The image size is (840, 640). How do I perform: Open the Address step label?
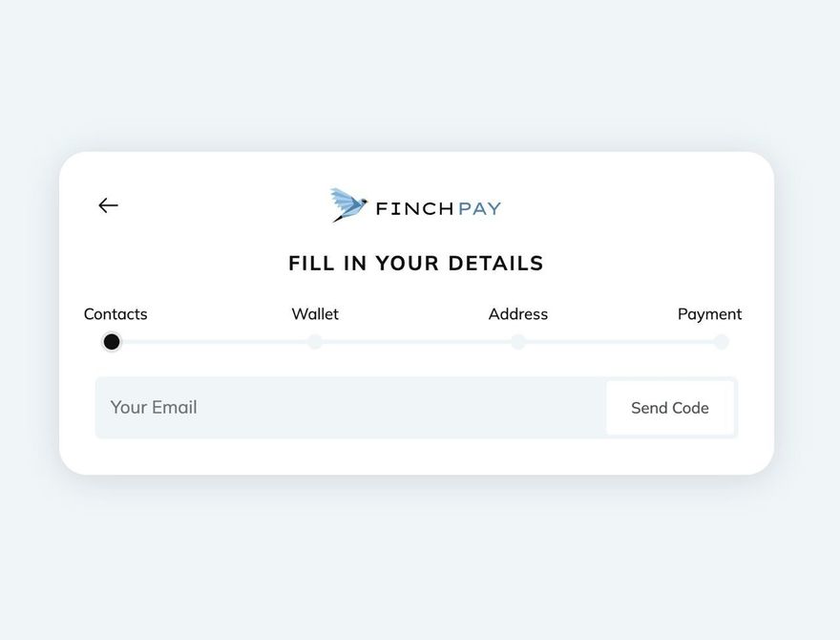pyautogui.click(x=518, y=314)
